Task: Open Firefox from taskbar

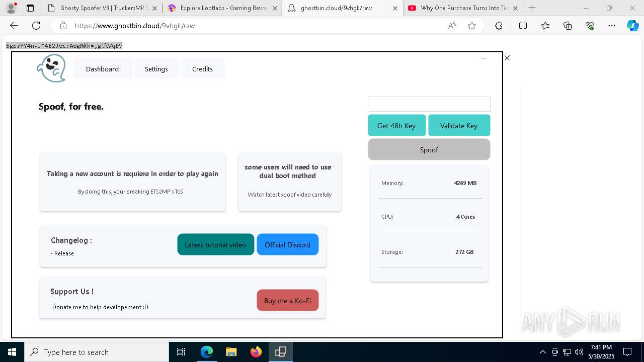Action: tap(256, 352)
